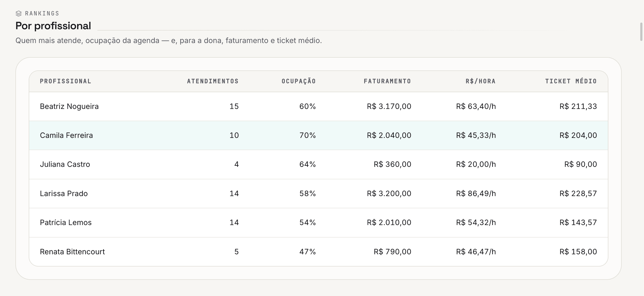Click the R$ 86,49/h value

476,193
